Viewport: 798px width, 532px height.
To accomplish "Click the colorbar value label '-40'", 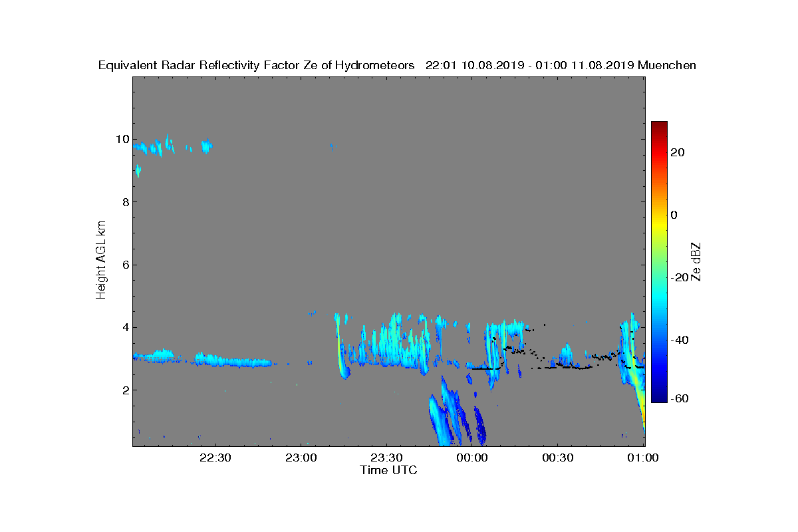I will point(679,340).
